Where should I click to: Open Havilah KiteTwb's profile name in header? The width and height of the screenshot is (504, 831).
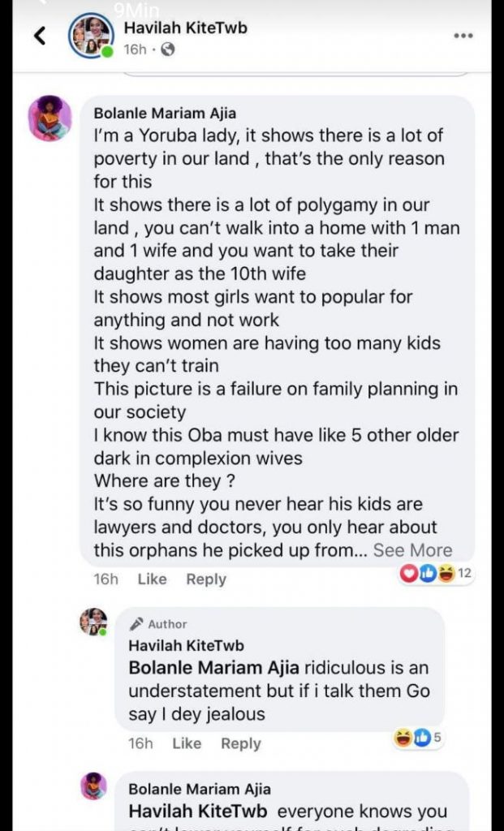[185, 28]
